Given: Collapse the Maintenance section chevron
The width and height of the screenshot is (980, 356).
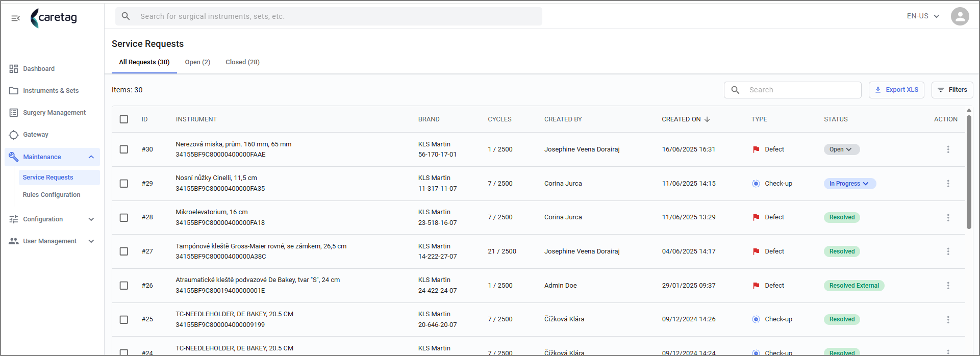Looking at the screenshot, I should (91, 157).
